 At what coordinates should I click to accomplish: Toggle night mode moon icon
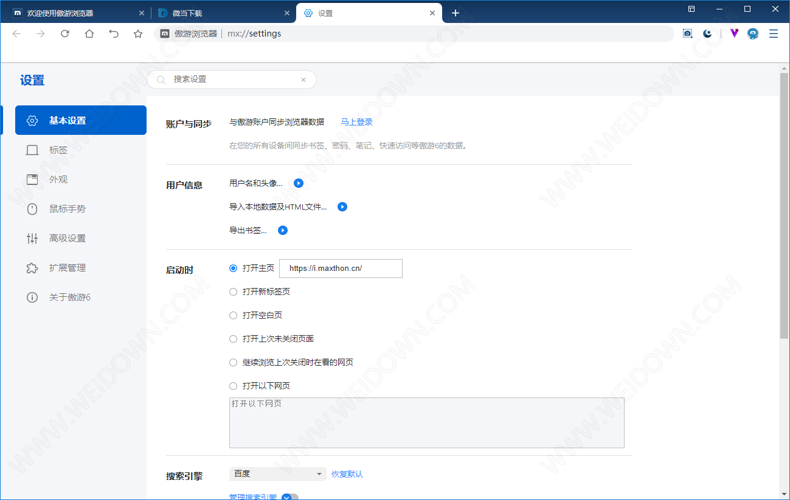pyautogui.click(x=707, y=33)
